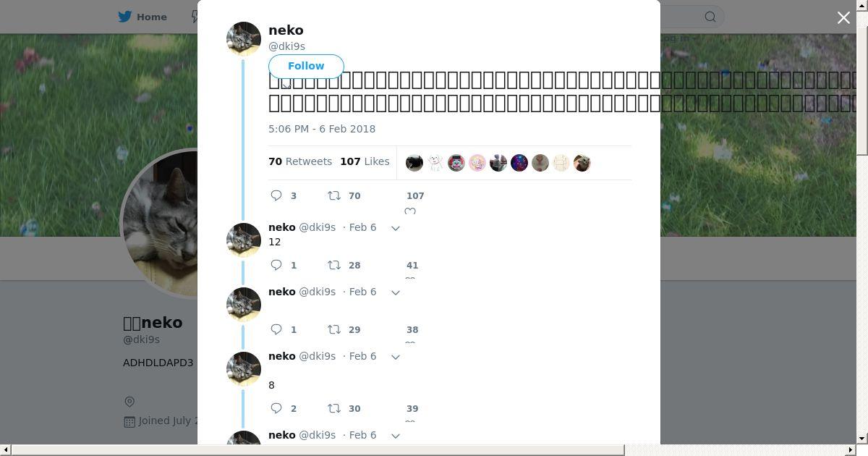The width and height of the screenshot is (868, 456).
Task: Like the reply showing 41 likes
Action: tap(412, 269)
